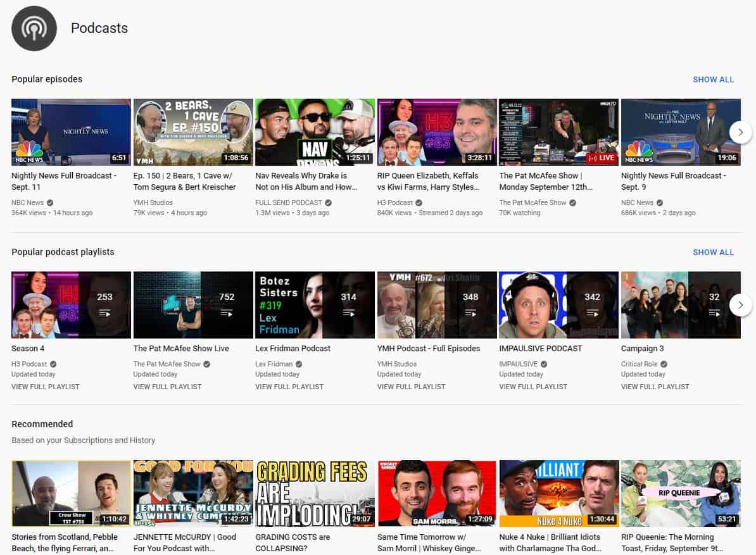Open title 'RIP Queen Elizabeth, Keffals vs Kiwi Farms'
Viewport: 756px width, 555px height.
(x=428, y=182)
